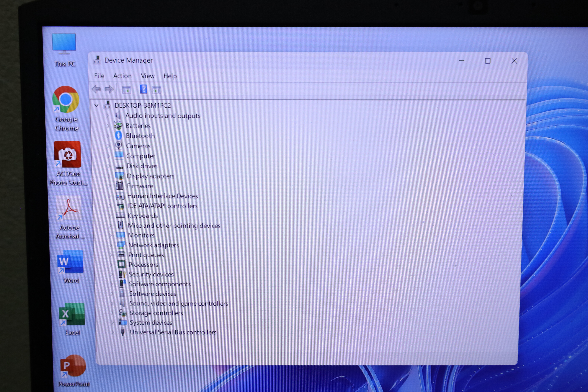The width and height of the screenshot is (588, 392).
Task: Click the Software components icon
Action: (122, 284)
